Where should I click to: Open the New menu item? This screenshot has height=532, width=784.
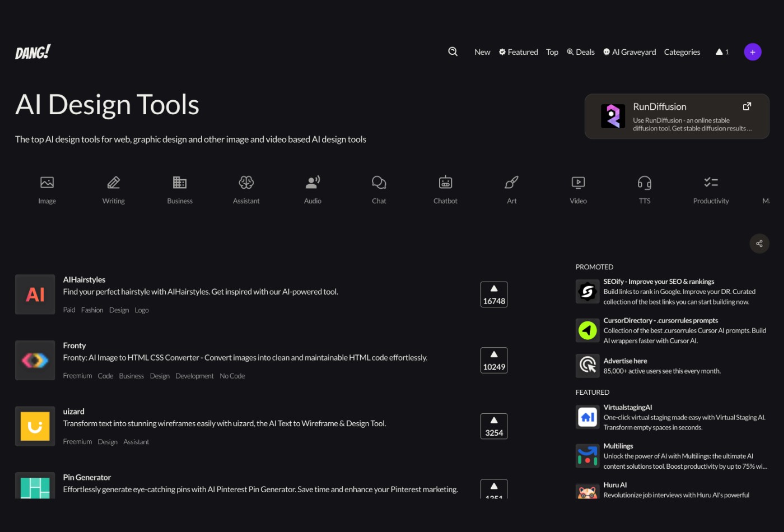482,52
